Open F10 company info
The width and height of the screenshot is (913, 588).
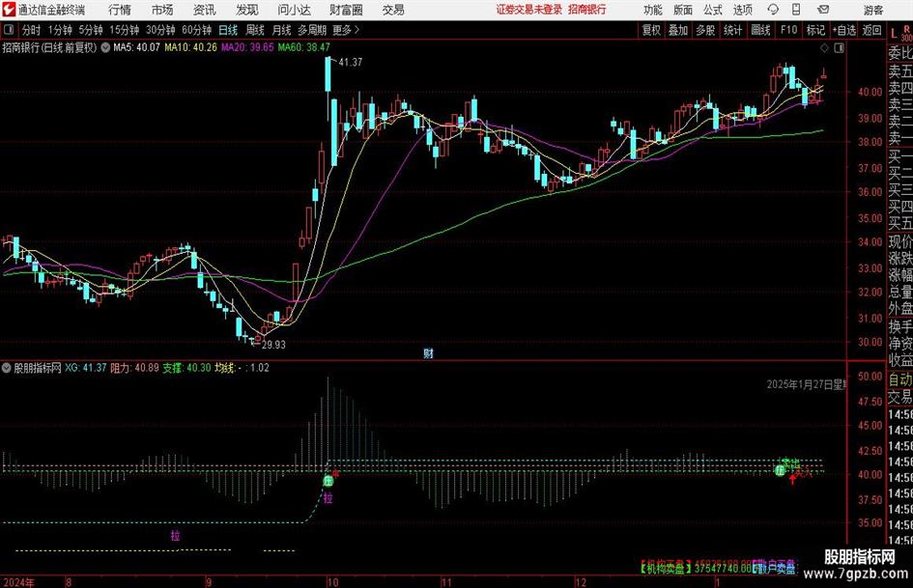(789, 30)
